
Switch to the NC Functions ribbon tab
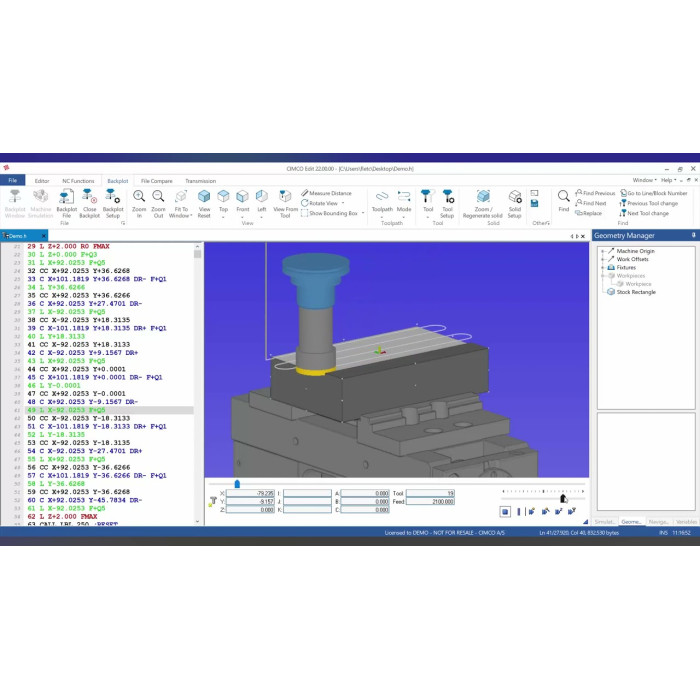pyautogui.click(x=76, y=181)
